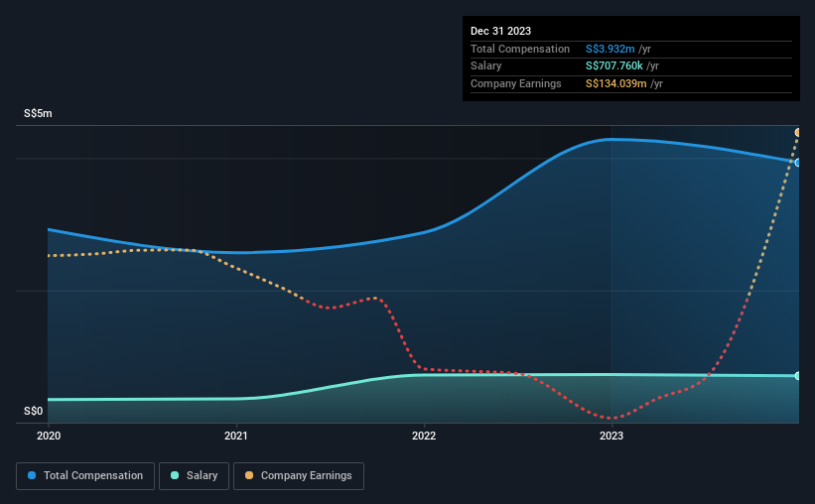The width and height of the screenshot is (815, 504).
Task: Toggle the Total Compensation legend button
Action: pos(85,476)
